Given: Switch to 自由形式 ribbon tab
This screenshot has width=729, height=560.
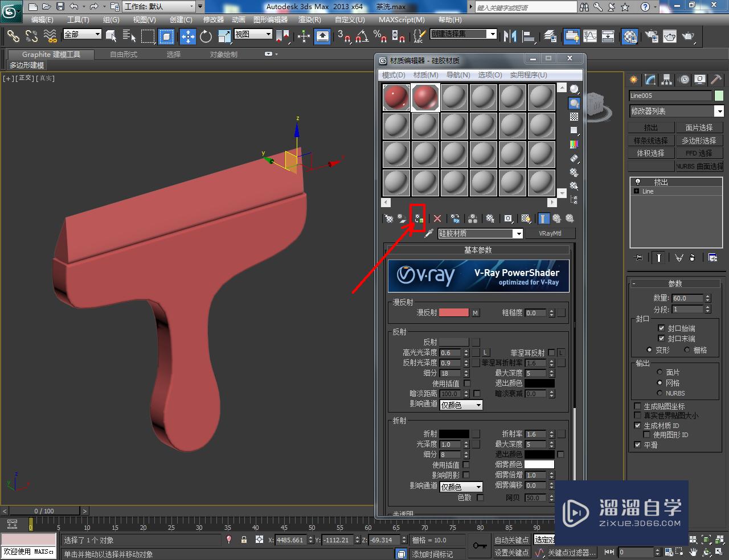Looking at the screenshot, I should pyautogui.click(x=124, y=55).
